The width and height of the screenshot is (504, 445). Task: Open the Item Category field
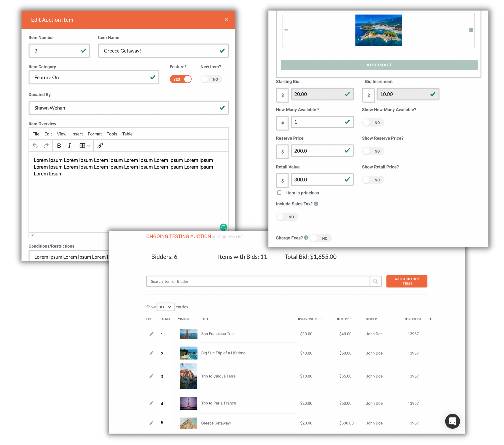94,77
